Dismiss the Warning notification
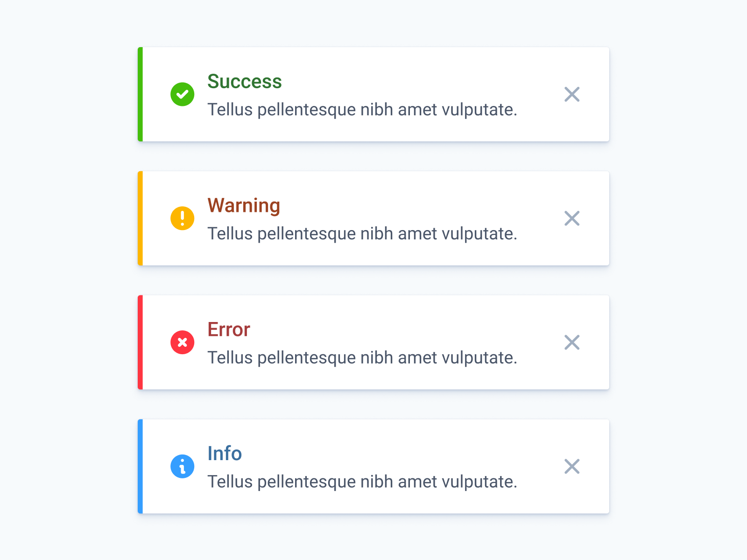This screenshot has width=747, height=560. (572, 218)
